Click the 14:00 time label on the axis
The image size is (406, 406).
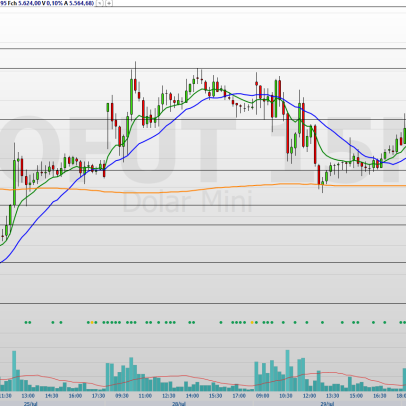point(192,396)
